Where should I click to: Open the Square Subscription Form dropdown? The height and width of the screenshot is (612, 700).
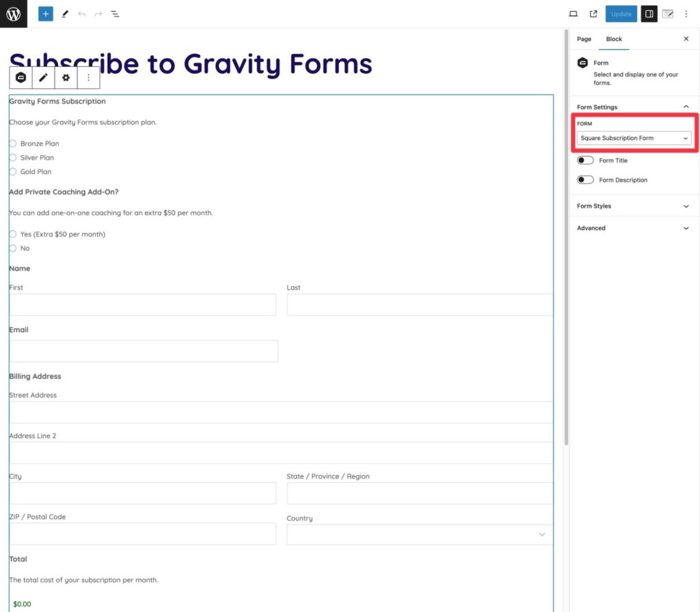(x=634, y=138)
